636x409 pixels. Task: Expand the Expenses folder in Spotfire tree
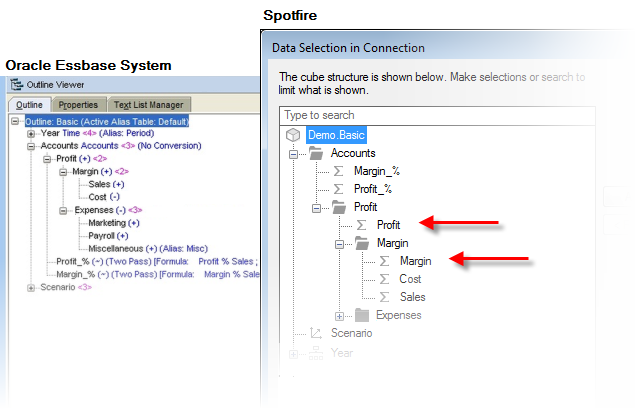(x=339, y=316)
